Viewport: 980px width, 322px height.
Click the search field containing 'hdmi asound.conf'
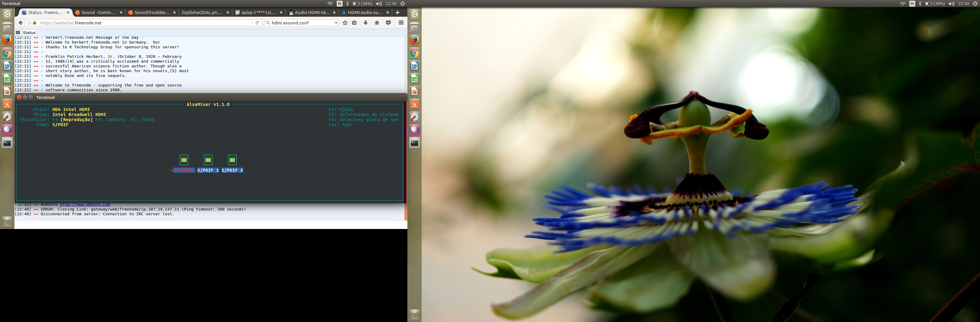[301, 23]
